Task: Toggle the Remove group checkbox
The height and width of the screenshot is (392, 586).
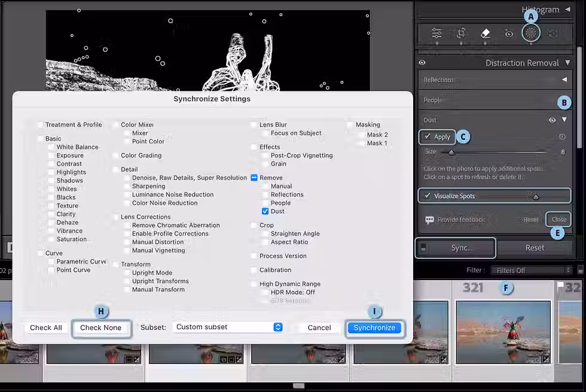Action: [x=254, y=177]
